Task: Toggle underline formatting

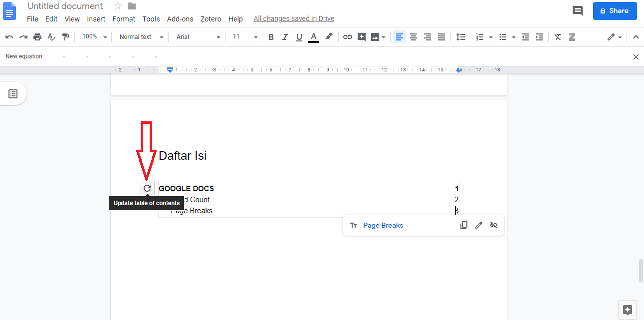Action: pos(299,36)
